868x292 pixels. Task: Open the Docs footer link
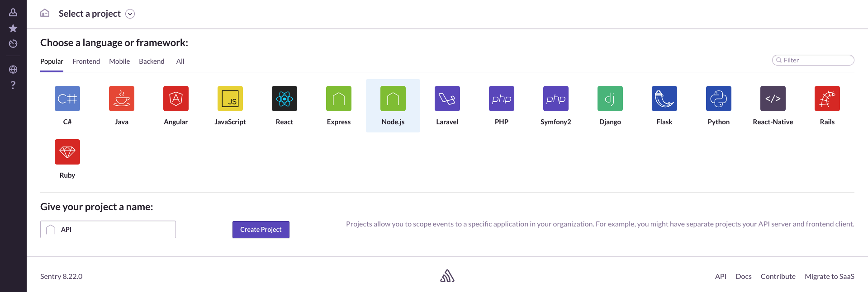744,277
